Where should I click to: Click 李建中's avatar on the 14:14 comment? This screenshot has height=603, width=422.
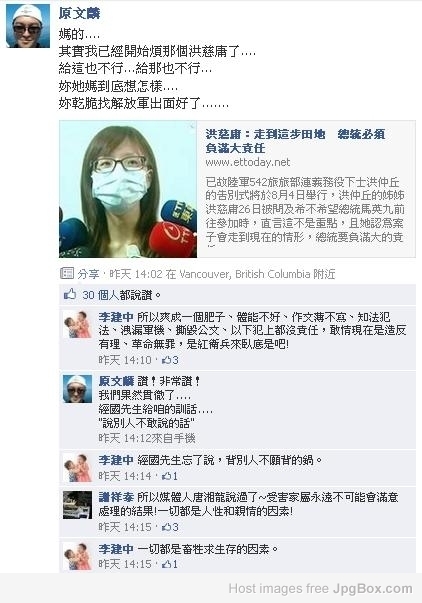tap(77, 468)
